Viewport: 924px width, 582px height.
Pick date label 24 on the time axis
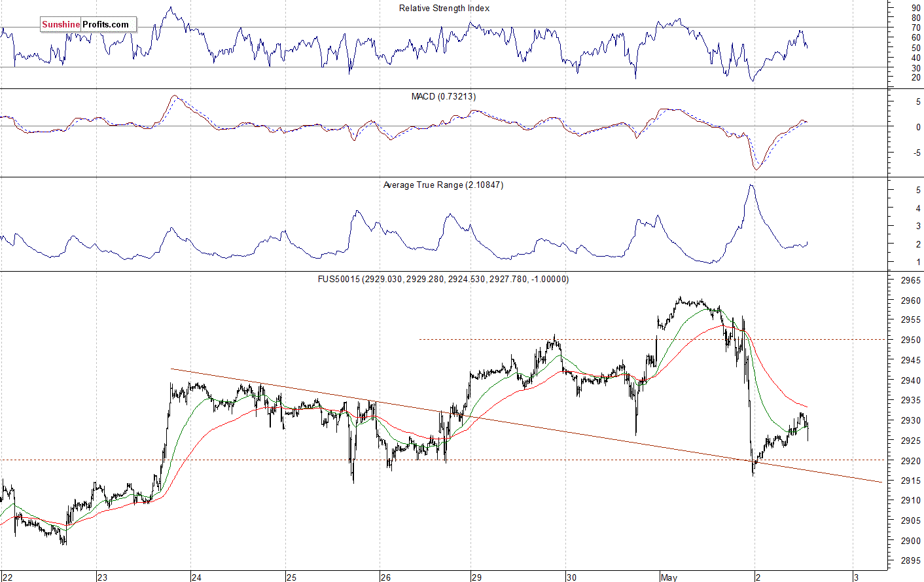(x=196, y=577)
